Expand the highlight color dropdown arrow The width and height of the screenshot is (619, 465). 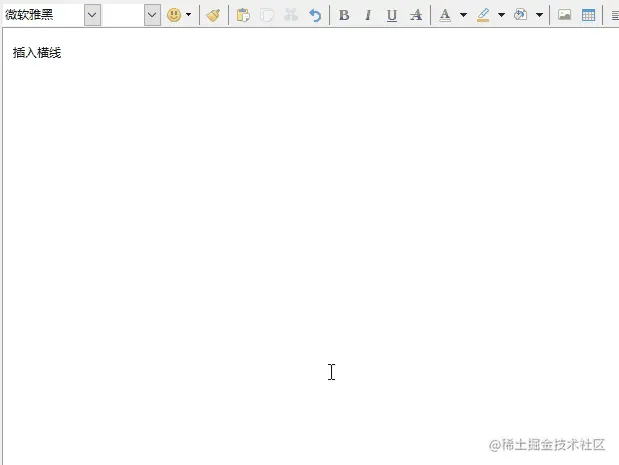(x=501, y=15)
